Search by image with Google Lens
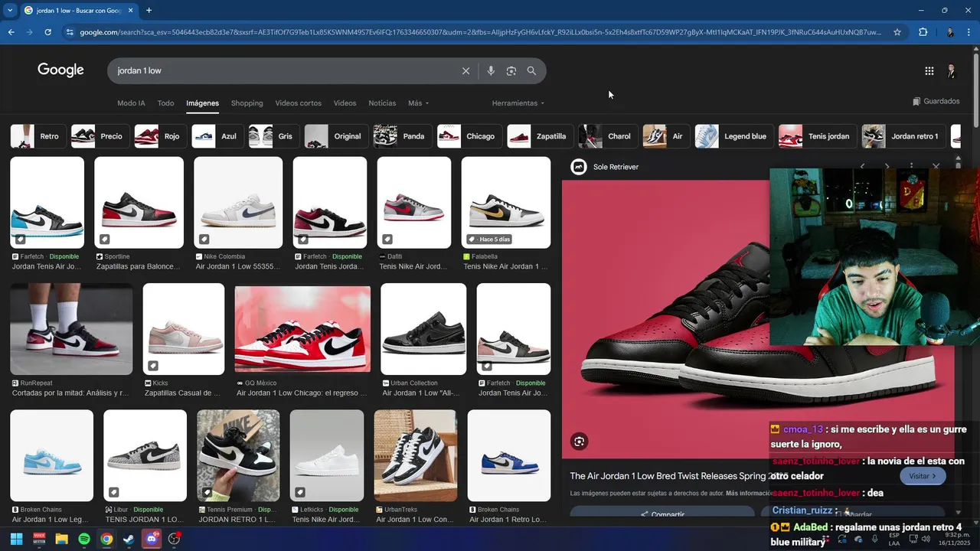The image size is (980, 551). [511, 70]
